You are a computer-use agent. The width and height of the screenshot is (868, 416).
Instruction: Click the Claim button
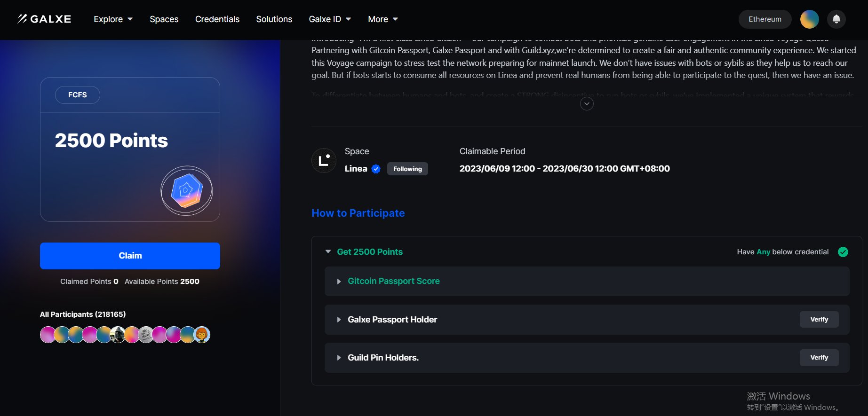point(130,256)
